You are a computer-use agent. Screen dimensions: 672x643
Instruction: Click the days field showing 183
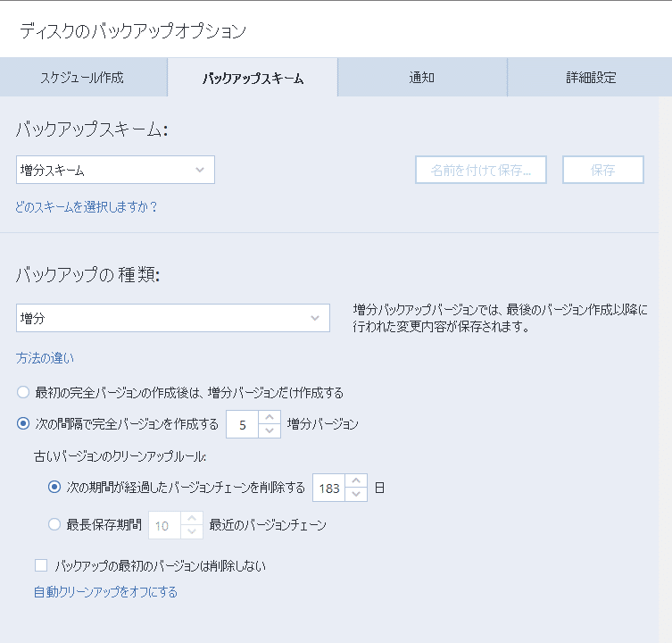[328, 488]
